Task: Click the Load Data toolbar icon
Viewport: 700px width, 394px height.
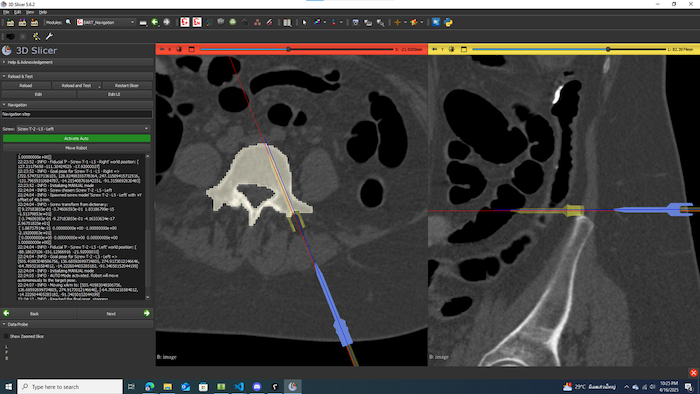Action: coord(10,22)
